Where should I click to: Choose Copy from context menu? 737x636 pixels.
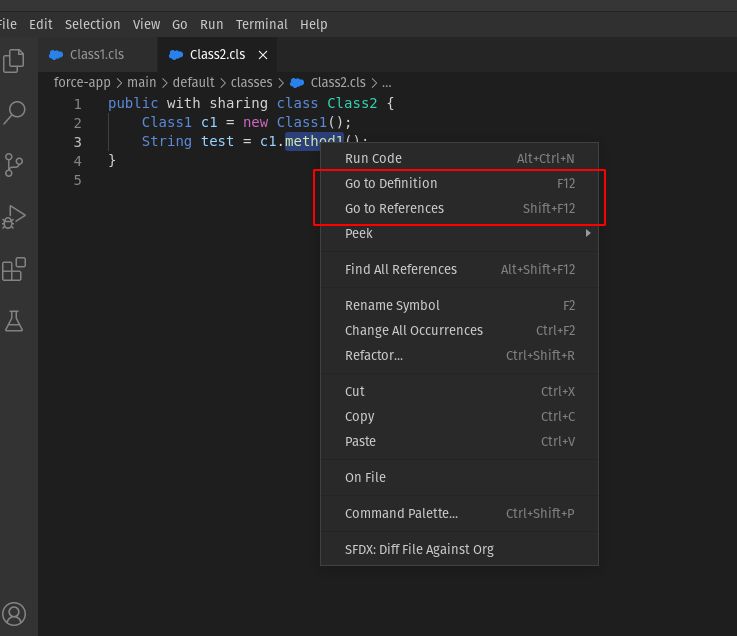pyautogui.click(x=459, y=416)
